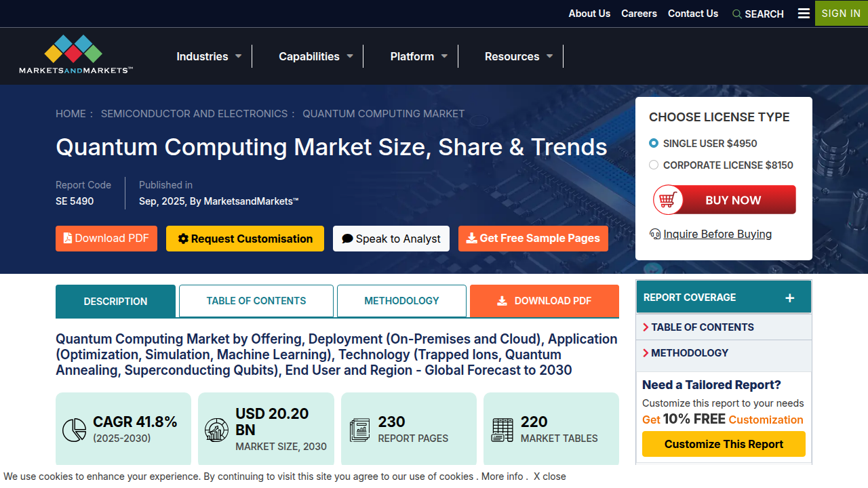Screen dimensions: 868x488
Task: Open sidebar Table of Contents link
Action: click(x=703, y=327)
